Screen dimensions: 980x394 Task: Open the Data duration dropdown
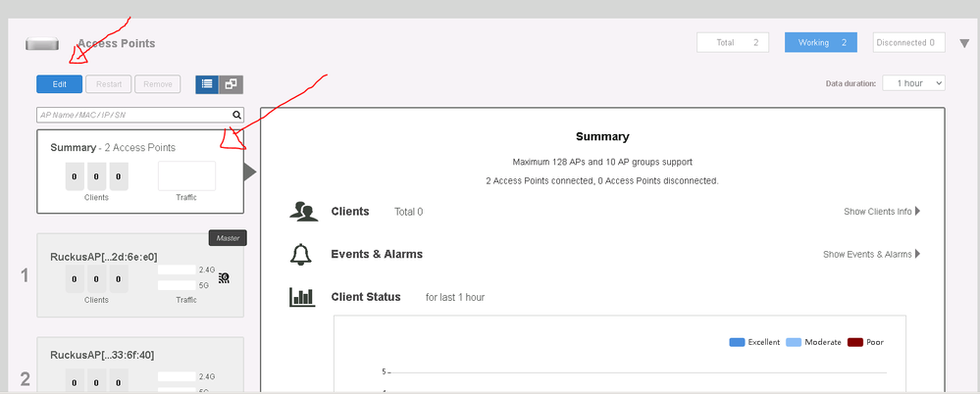point(913,83)
